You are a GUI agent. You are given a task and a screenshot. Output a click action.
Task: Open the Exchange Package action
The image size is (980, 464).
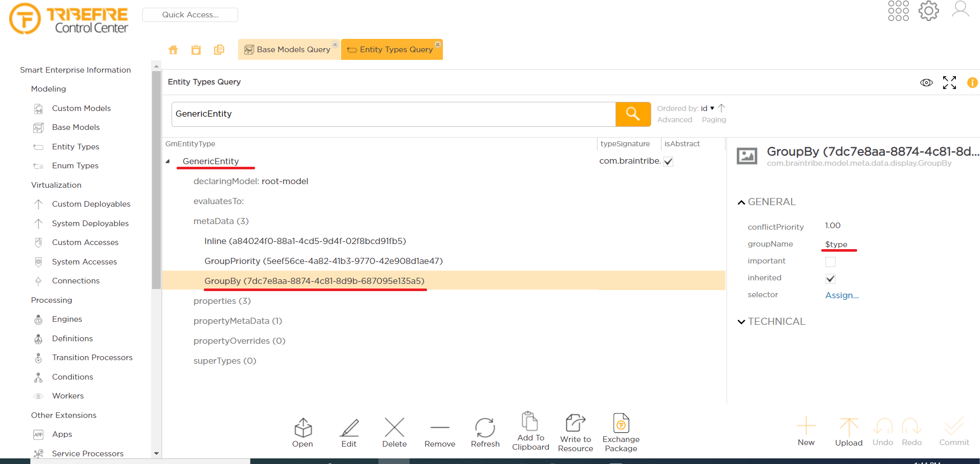click(x=621, y=432)
